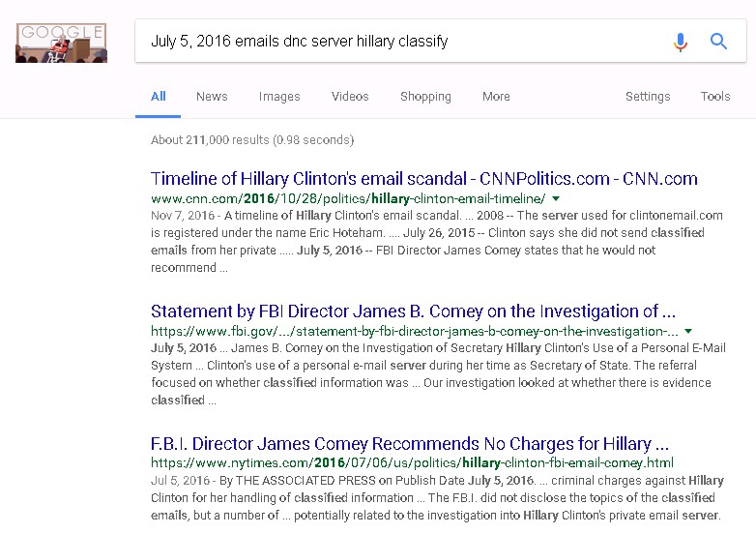Screen dimensions: 756x534
Task: Click the nytimes.com green URL text
Action: tap(412, 463)
